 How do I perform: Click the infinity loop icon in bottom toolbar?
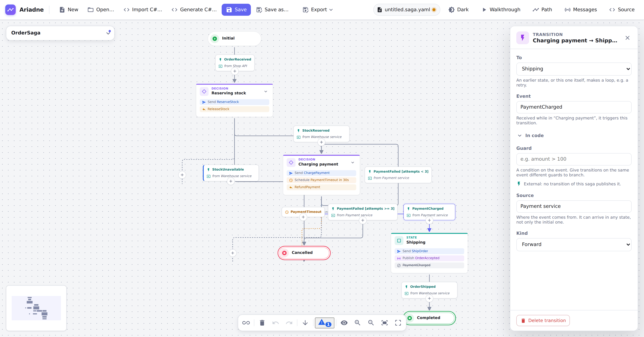[x=246, y=323]
